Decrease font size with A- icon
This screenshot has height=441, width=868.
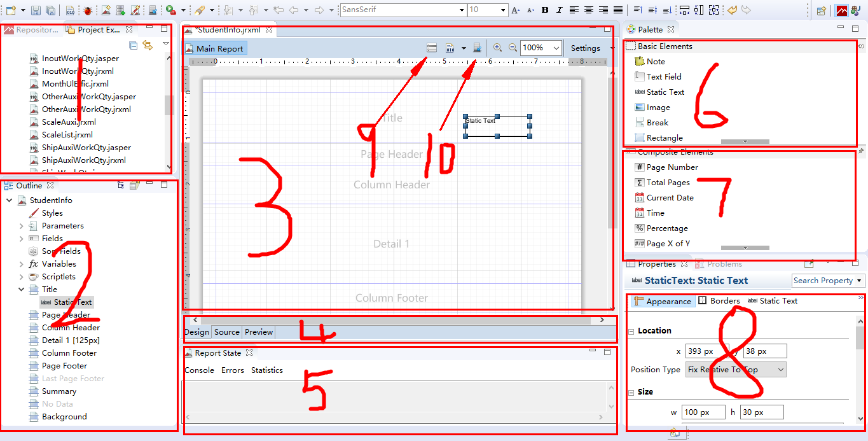(530, 10)
